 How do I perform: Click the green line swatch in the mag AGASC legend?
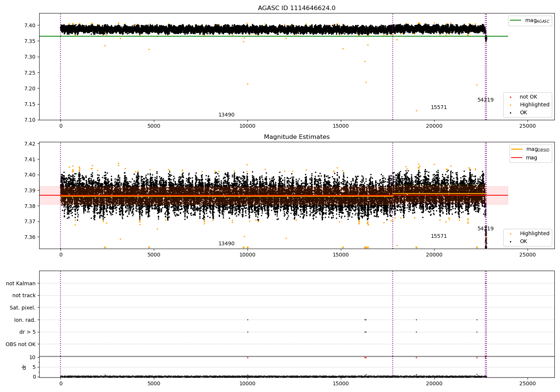[x=516, y=20]
